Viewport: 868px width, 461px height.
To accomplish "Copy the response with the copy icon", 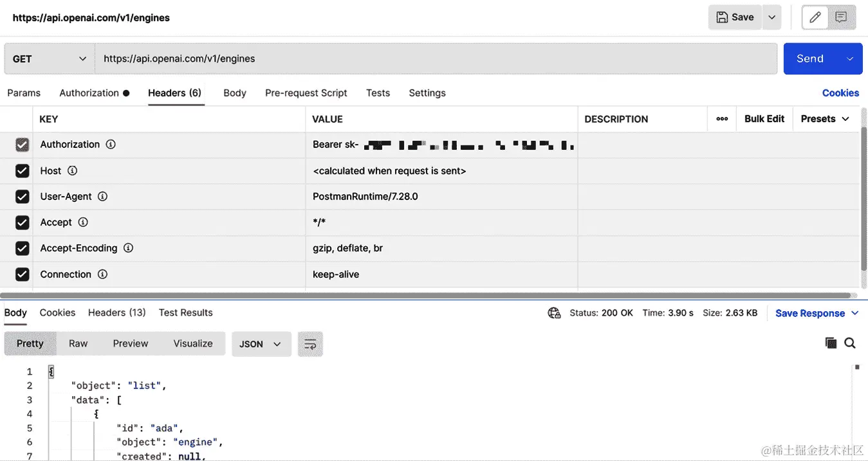I will click(831, 343).
